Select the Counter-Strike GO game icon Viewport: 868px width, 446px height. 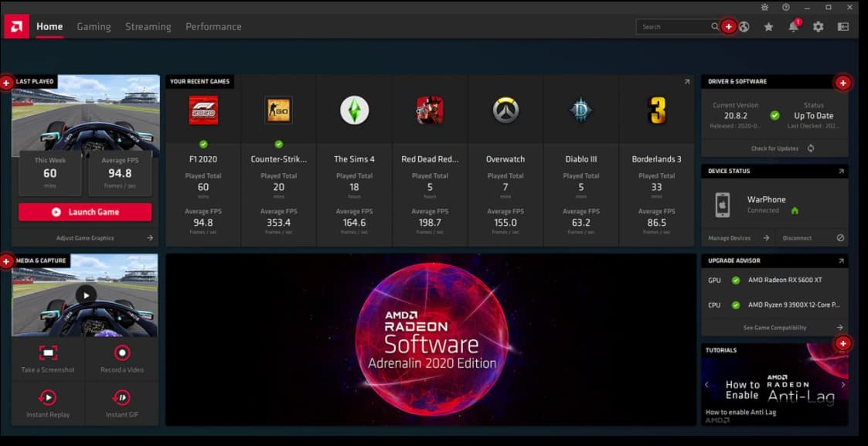(x=278, y=110)
